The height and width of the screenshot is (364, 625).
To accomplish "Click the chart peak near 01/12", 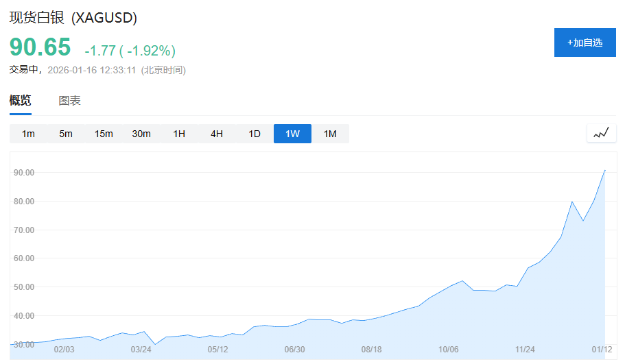I will point(604,170).
